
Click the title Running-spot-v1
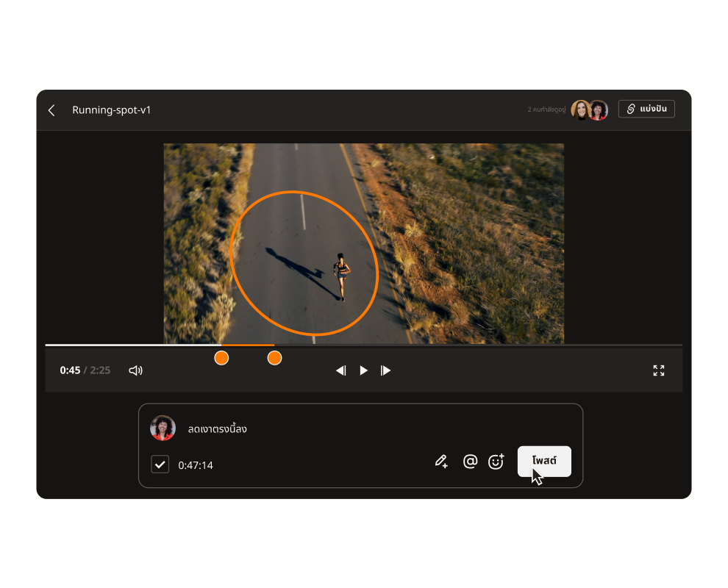112,110
